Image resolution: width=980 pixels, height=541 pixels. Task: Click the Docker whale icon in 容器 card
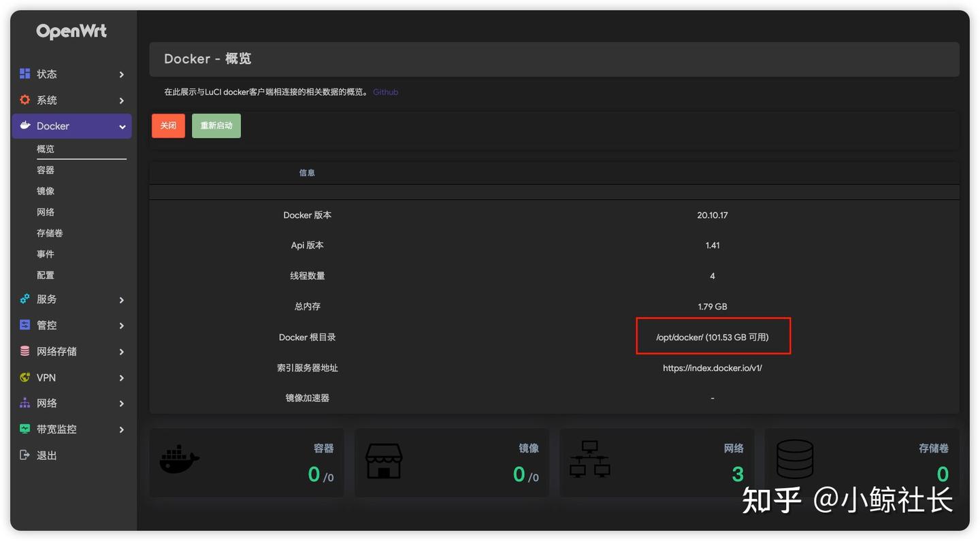[180, 460]
